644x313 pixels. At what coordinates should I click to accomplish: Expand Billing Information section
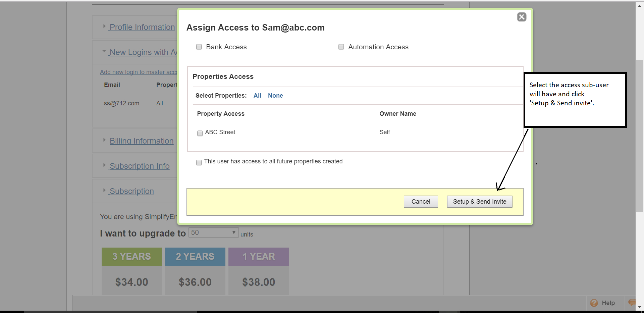click(104, 140)
